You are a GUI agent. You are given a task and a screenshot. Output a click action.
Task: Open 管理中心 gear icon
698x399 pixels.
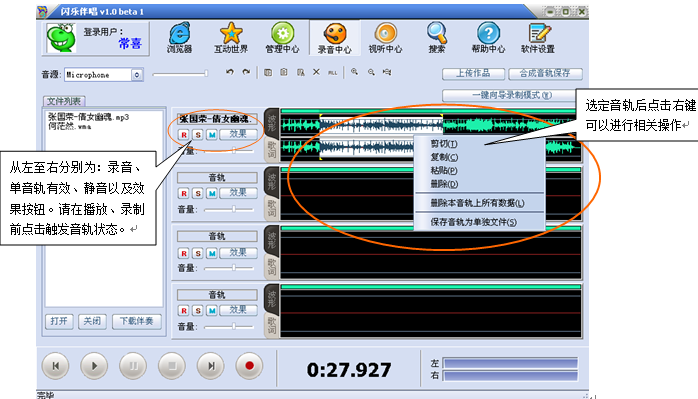tap(283, 38)
